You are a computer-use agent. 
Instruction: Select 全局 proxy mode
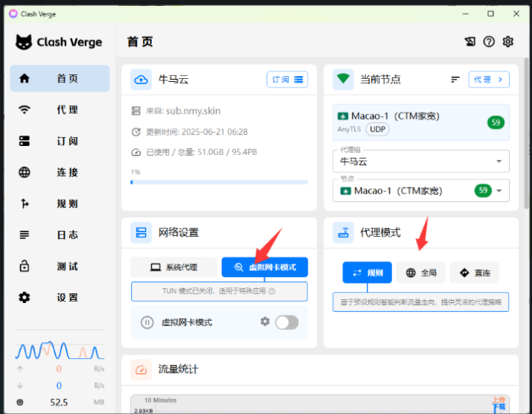tap(420, 273)
